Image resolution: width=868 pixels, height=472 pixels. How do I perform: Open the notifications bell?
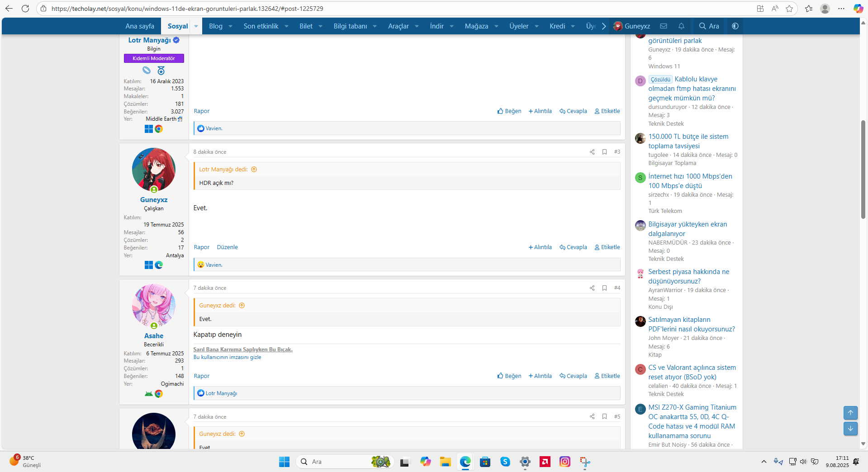[681, 26]
